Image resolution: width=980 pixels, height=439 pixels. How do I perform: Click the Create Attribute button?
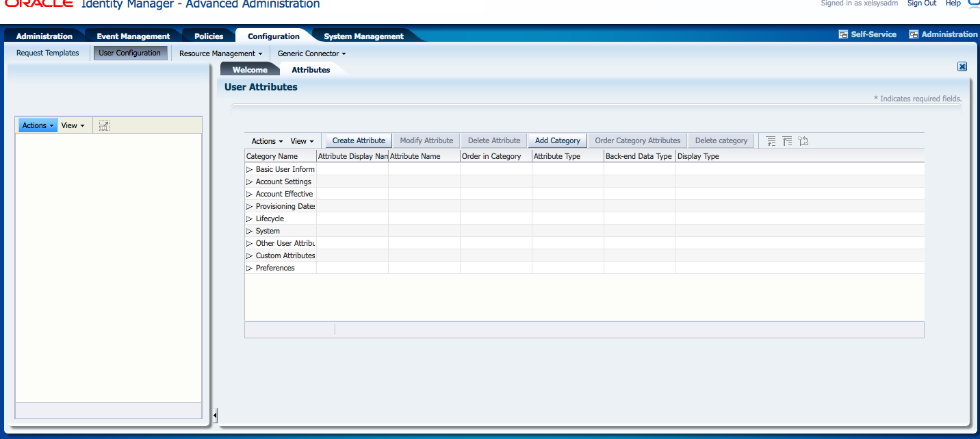click(357, 140)
